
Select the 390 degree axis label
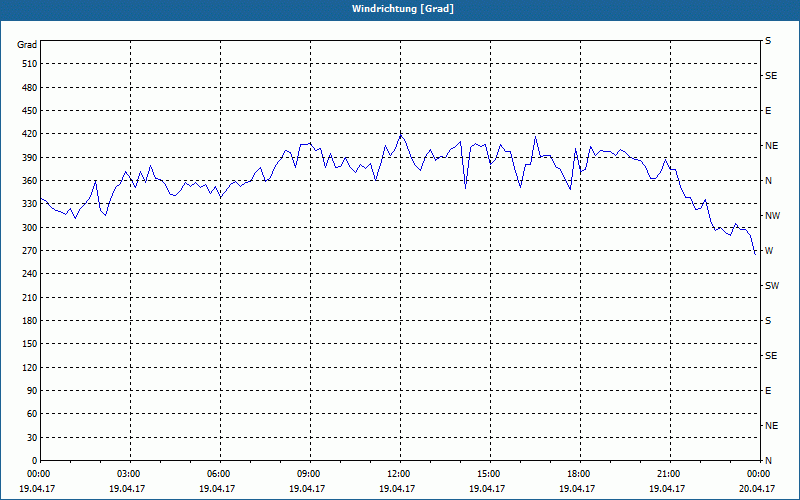(30, 158)
